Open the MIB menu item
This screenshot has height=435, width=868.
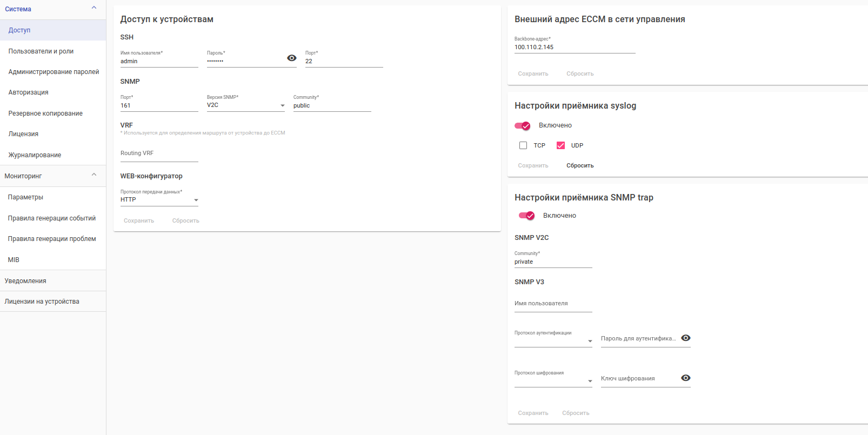click(14, 260)
